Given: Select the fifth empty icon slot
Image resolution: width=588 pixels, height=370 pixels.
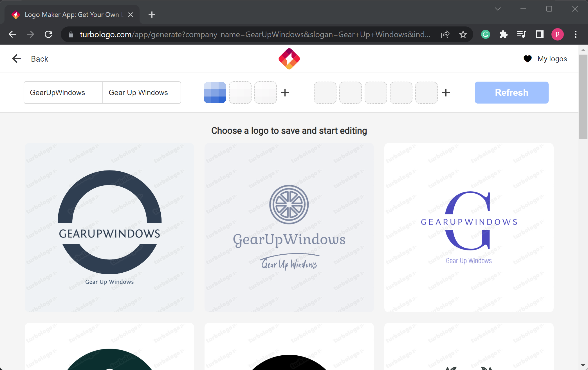Looking at the screenshot, I should pyautogui.click(x=427, y=93).
